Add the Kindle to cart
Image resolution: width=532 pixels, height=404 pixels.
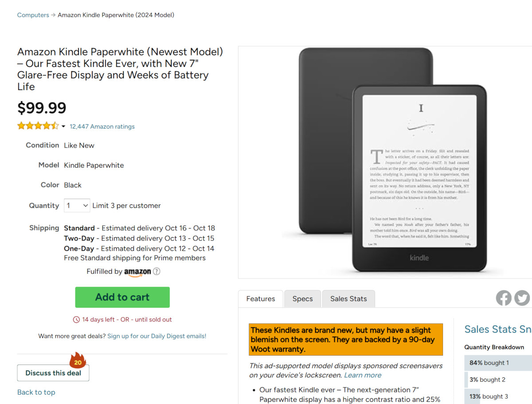pyautogui.click(x=122, y=297)
